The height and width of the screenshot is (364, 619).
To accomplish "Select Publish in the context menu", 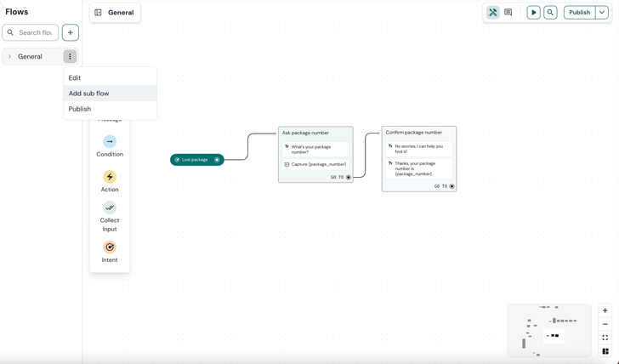I will tap(80, 109).
